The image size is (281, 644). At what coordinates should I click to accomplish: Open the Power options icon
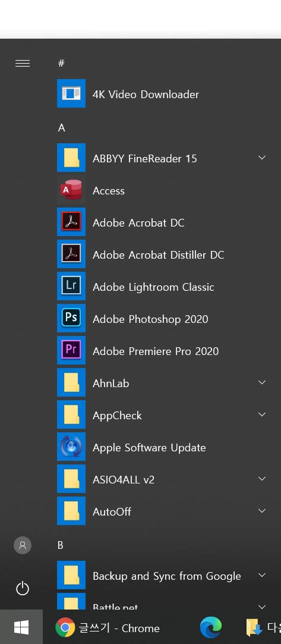(23, 588)
